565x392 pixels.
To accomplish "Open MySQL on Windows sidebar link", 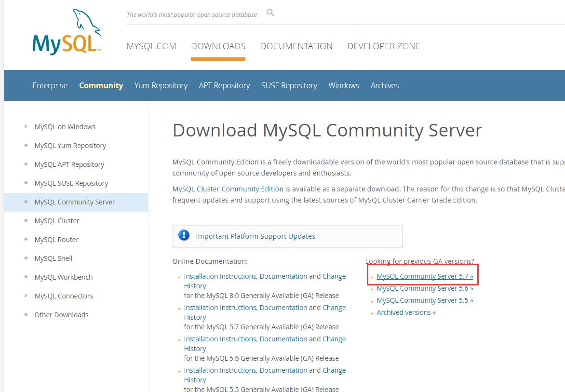I will tap(65, 127).
